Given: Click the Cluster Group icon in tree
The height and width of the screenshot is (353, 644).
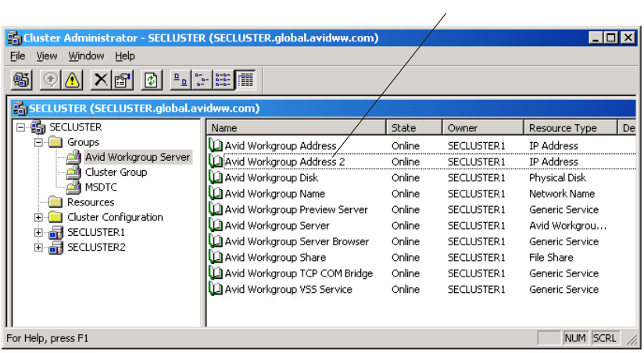Looking at the screenshot, I should pos(73,172).
